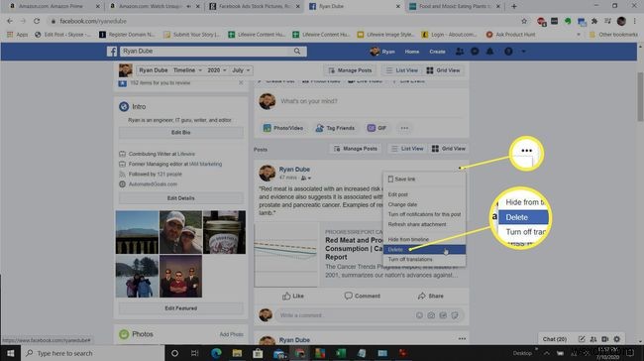Open account dropdown arrow in header
Viewport: 644px width, 361px height.
point(523,52)
